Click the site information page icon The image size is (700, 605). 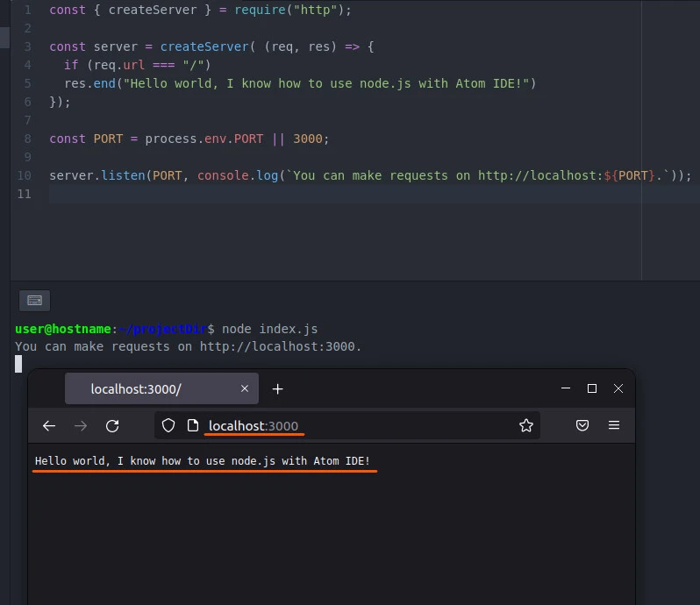coord(193,426)
